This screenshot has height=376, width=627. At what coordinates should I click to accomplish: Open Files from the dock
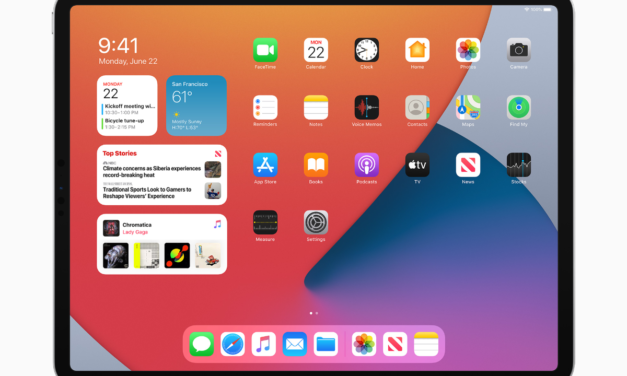pyautogui.click(x=326, y=344)
